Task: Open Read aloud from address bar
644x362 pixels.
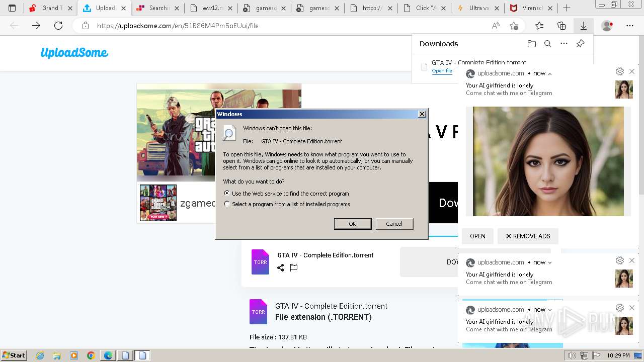Action: [x=496, y=26]
